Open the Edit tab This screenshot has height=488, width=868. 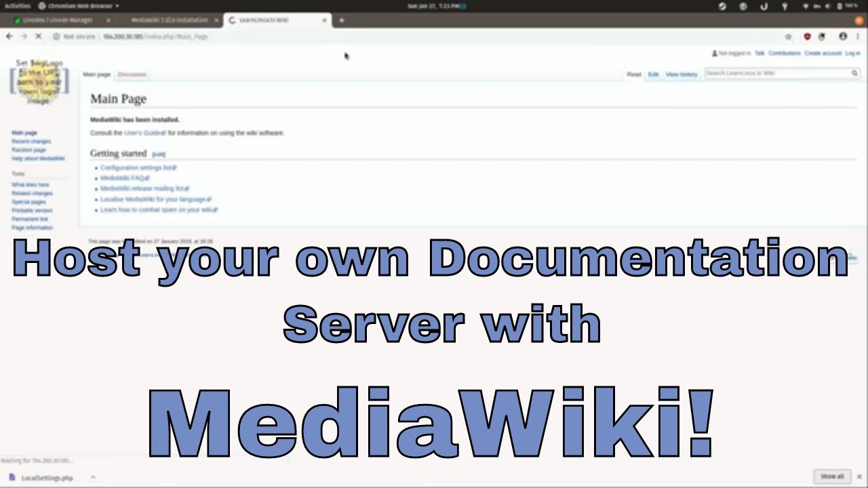pos(653,75)
